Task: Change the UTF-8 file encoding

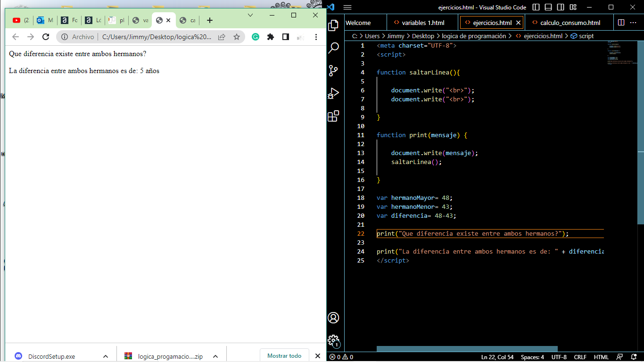Action: click(x=559, y=357)
